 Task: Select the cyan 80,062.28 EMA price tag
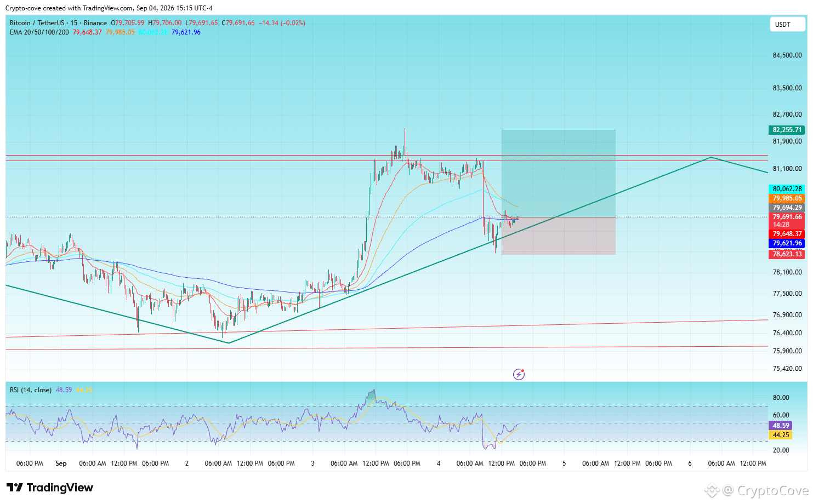pos(787,189)
